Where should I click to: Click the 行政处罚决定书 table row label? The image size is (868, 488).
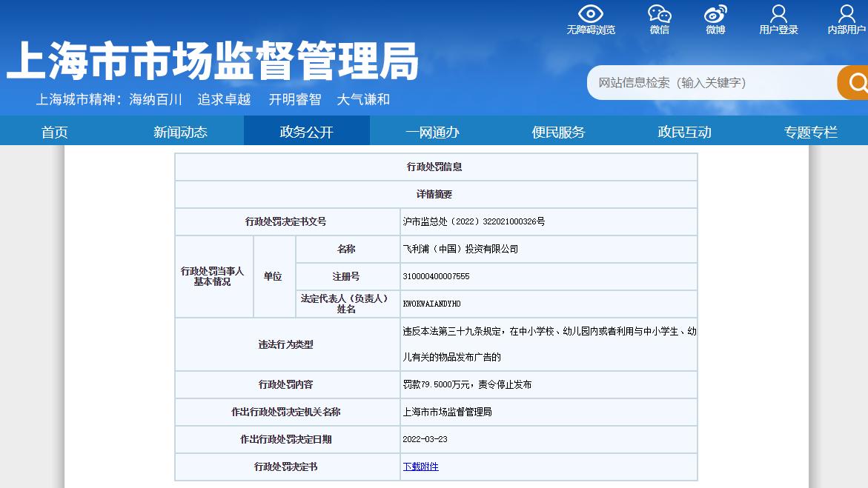288,467
